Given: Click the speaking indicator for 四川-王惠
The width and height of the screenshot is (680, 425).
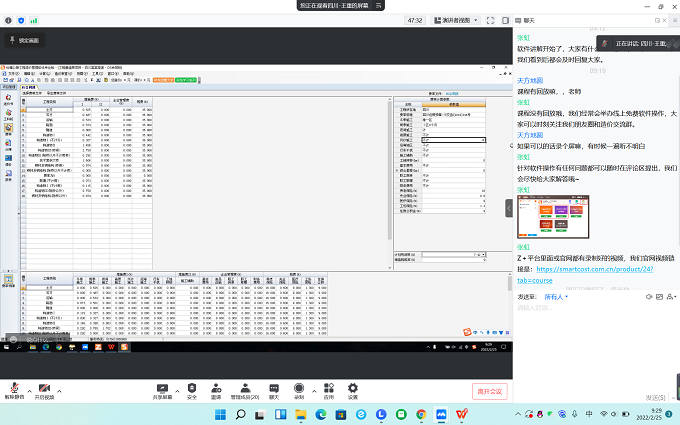Looking at the screenshot, I should (x=636, y=43).
